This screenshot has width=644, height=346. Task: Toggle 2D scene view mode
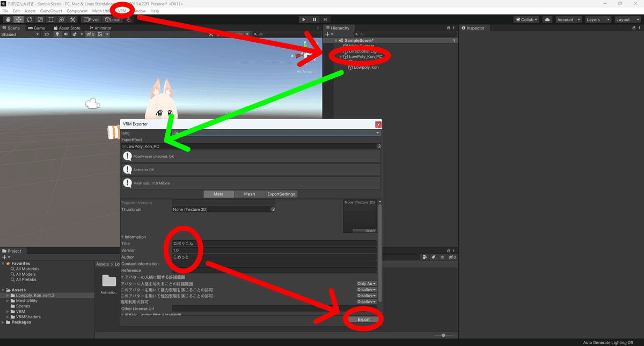click(47, 34)
